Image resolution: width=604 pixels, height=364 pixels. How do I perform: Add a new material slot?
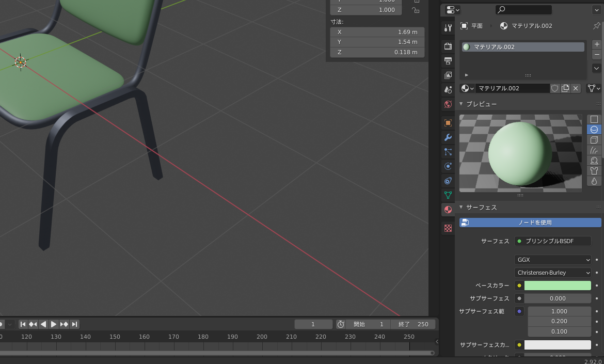(x=597, y=44)
